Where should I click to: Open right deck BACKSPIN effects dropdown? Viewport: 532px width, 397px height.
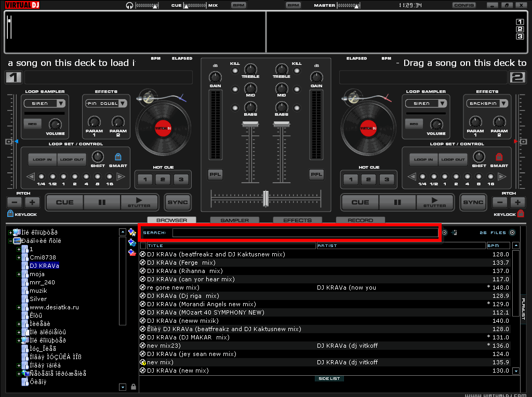coord(504,103)
